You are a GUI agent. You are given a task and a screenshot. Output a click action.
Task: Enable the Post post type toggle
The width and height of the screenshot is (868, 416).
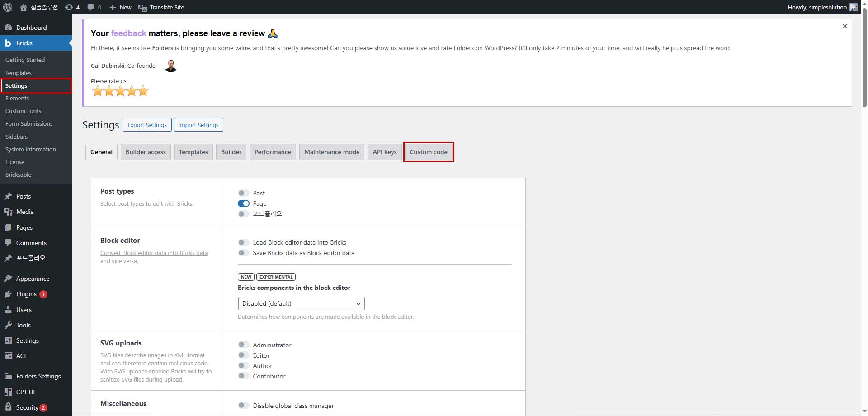coord(243,193)
